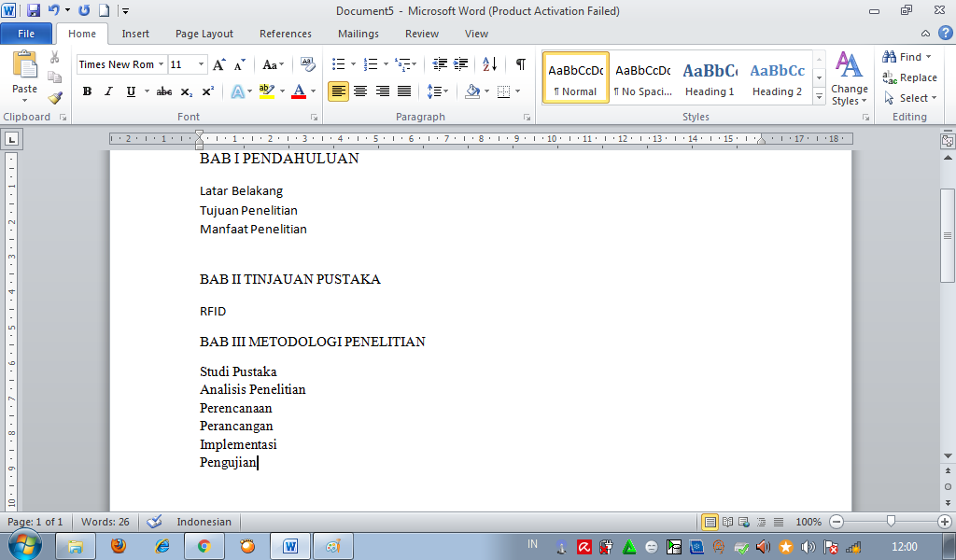Viewport: 956px width, 560px height.
Task: Center align the selected paragraph
Action: (x=360, y=90)
